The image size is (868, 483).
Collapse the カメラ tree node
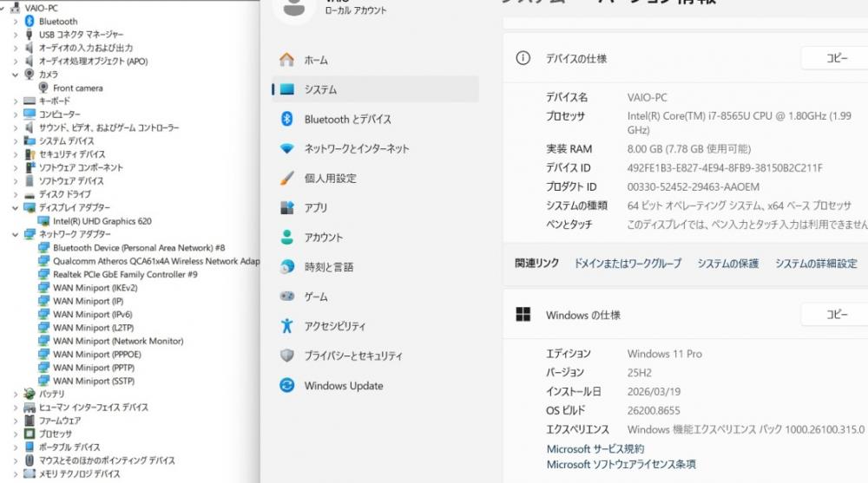(16, 74)
